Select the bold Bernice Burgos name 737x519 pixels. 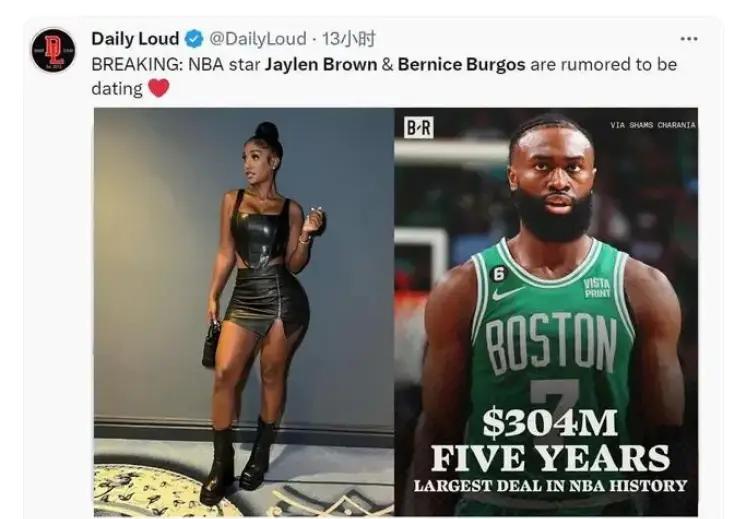tap(461, 64)
